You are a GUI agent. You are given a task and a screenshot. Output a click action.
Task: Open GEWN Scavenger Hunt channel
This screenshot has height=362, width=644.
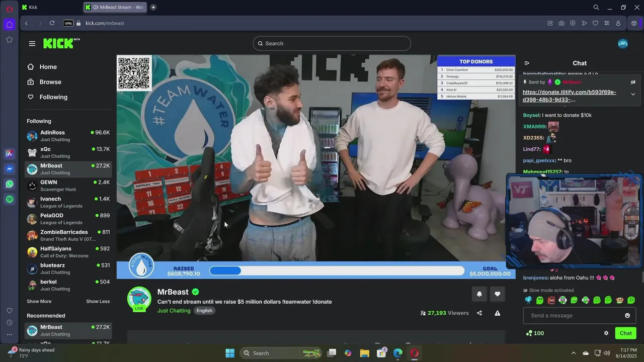68,186
